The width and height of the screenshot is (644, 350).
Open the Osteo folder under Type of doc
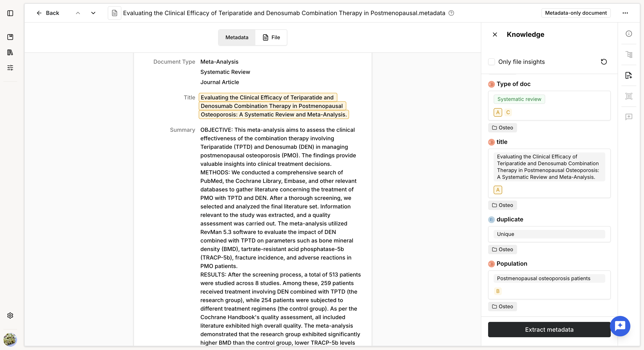click(x=503, y=128)
